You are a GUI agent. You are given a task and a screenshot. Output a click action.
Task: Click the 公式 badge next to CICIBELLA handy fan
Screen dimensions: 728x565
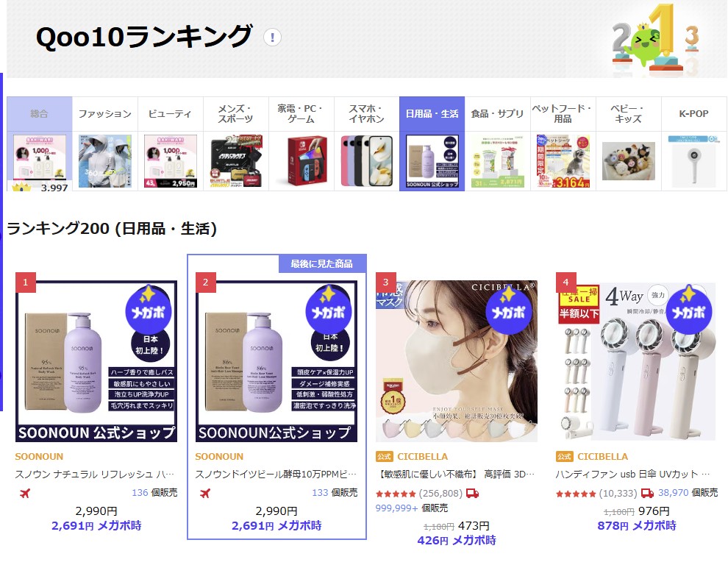click(x=565, y=456)
